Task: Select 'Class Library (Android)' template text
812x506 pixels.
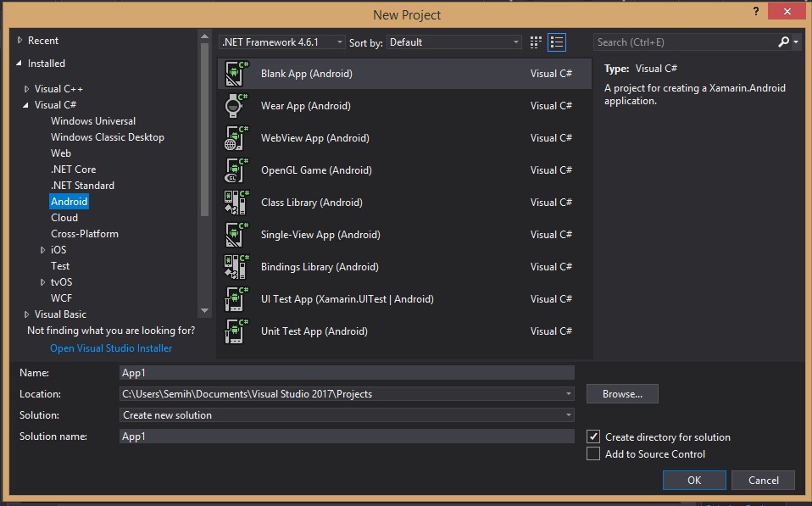Action: pos(311,202)
